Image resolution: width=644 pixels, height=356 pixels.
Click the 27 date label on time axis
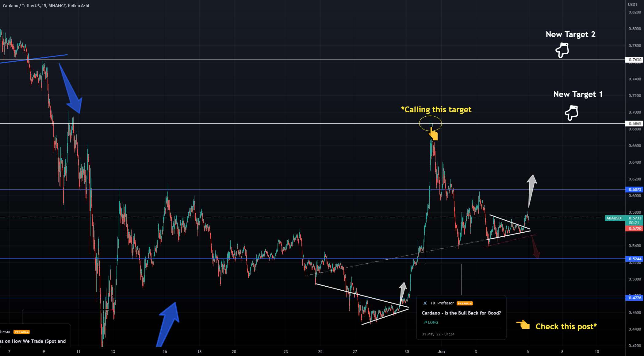[355, 352]
